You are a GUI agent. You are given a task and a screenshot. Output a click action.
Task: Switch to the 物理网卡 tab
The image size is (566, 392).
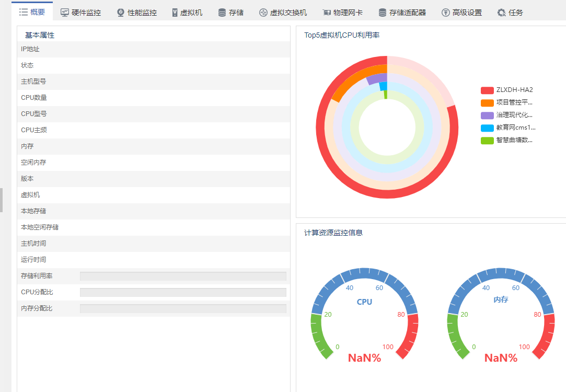pos(342,13)
